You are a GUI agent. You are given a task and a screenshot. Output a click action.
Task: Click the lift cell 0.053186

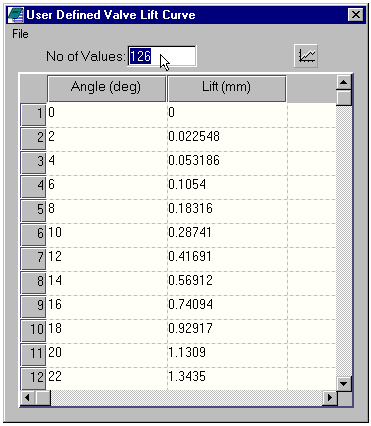click(227, 162)
